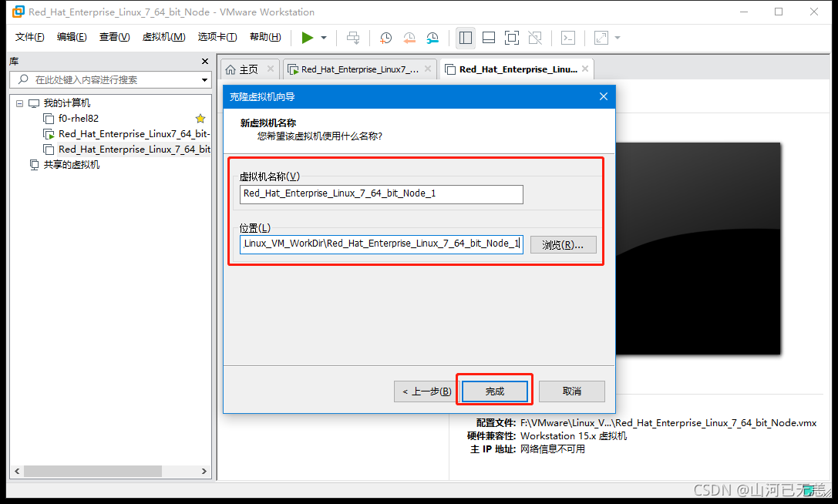
Task: Click the 取消 cancel button
Action: pos(572,391)
